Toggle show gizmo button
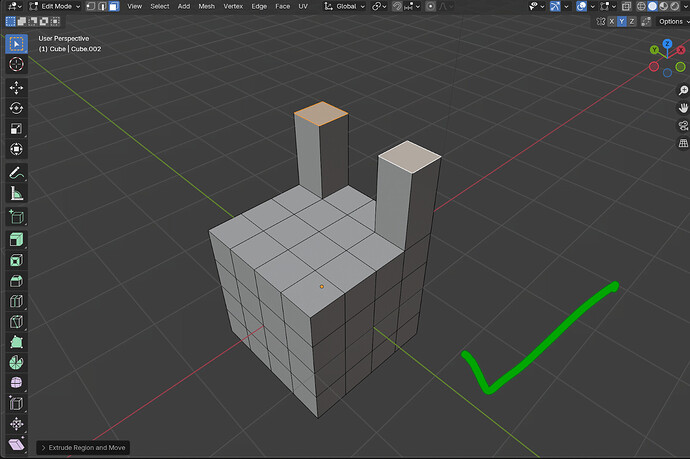 (555, 6)
